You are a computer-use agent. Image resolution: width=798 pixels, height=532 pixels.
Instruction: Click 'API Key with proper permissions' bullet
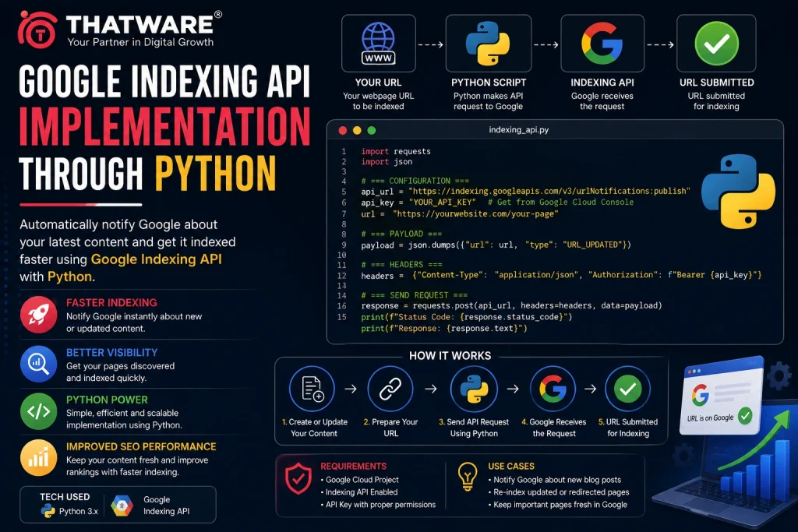click(378, 505)
